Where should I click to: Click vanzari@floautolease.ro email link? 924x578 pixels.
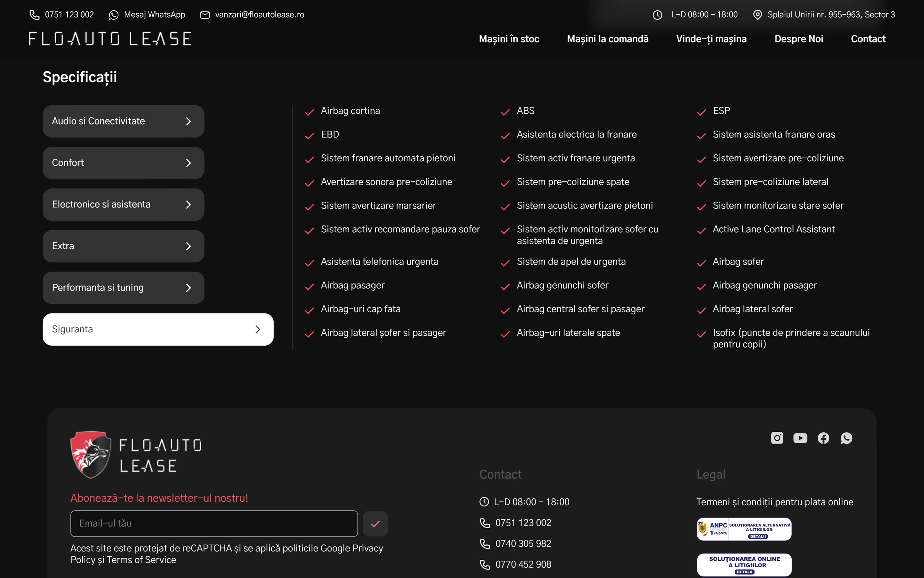click(x=260, y=15)
